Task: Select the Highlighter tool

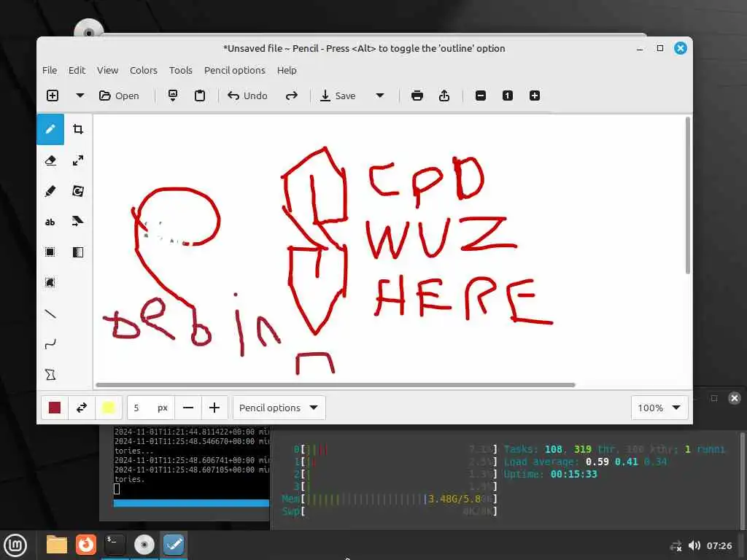Action: 50,191
